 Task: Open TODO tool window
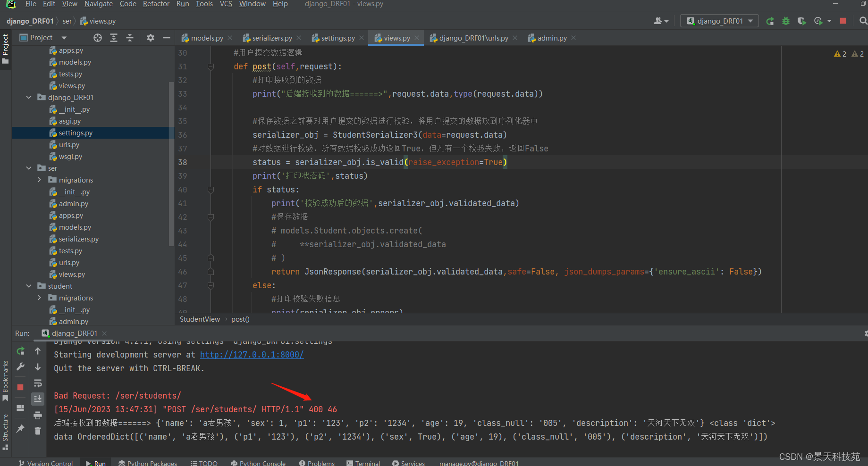tap(204, 463)
